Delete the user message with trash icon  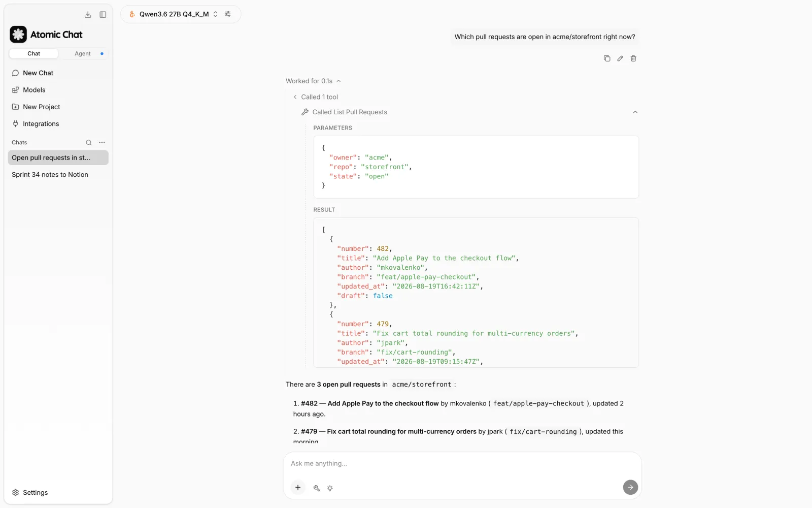(x=633, y=58)
